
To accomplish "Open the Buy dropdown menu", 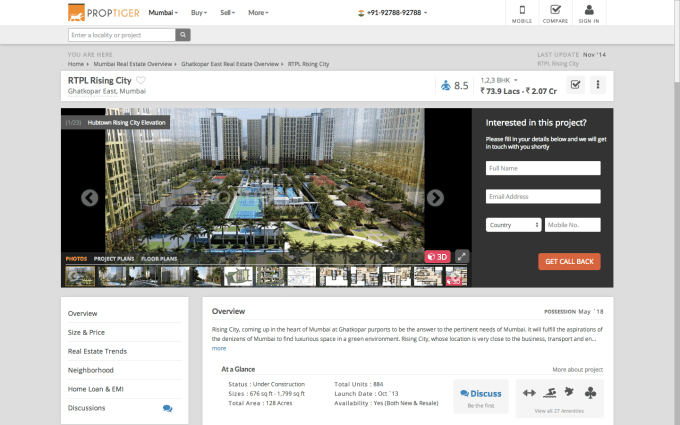I will pos(199,13).
